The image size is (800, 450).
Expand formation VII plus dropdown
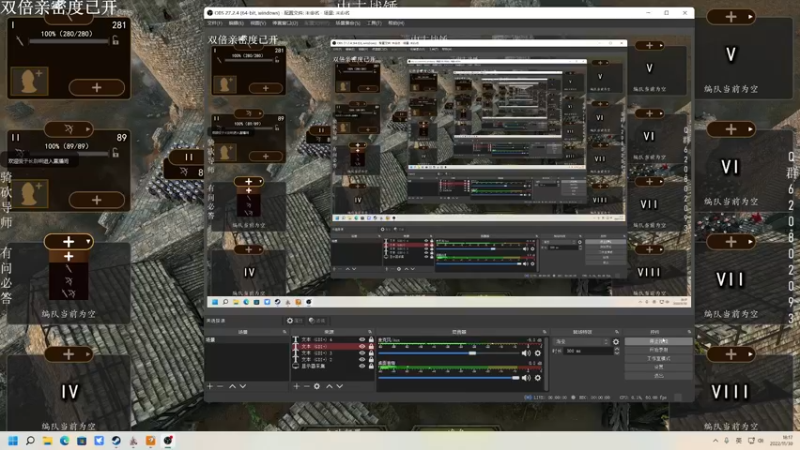click(x=731, y=242)
